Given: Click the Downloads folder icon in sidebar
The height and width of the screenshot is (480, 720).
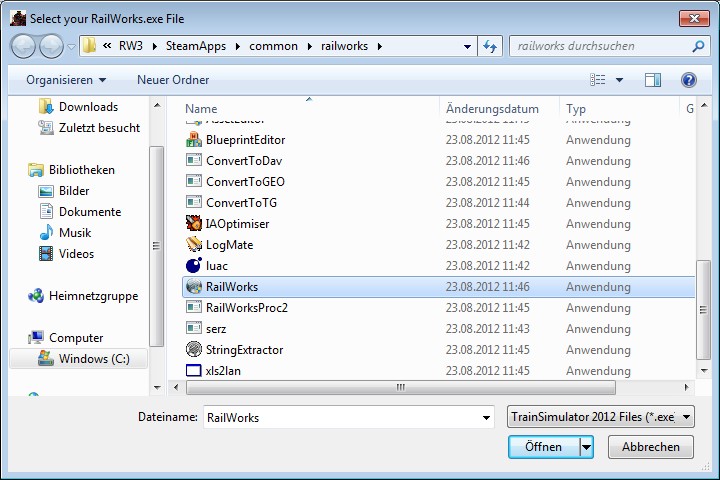Looking at the screenshot, I should pyautogui.click(x=46, y=107).
